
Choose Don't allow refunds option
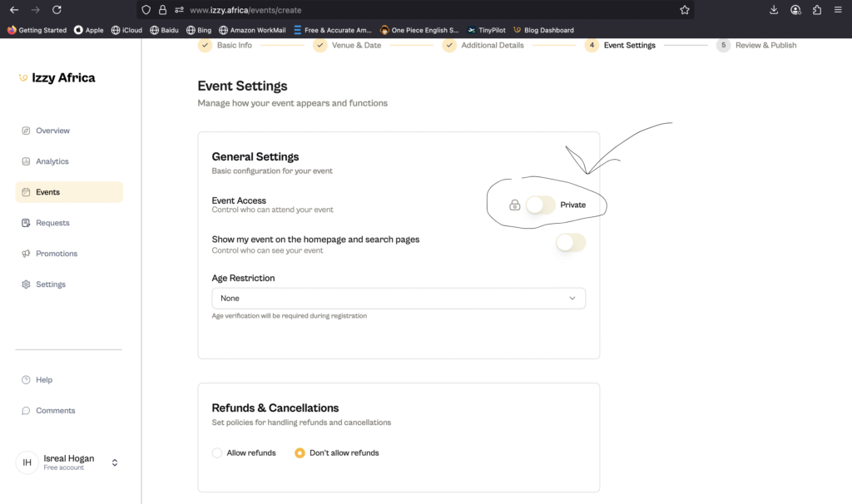coord(300,453)
